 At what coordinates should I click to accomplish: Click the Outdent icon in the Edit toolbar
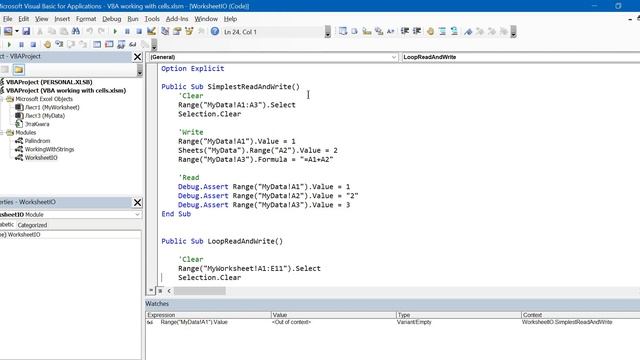[x=417, y=31]
